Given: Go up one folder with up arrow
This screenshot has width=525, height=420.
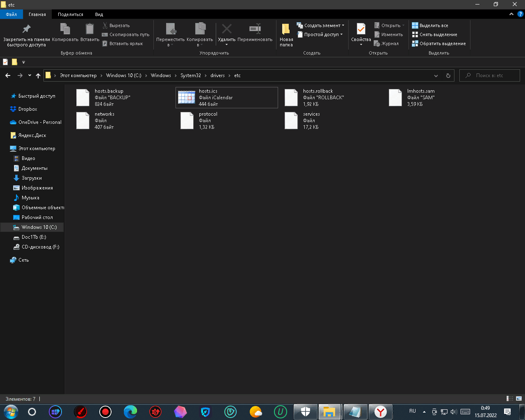Looking at the screenshot, I should [x=38, y=75].
